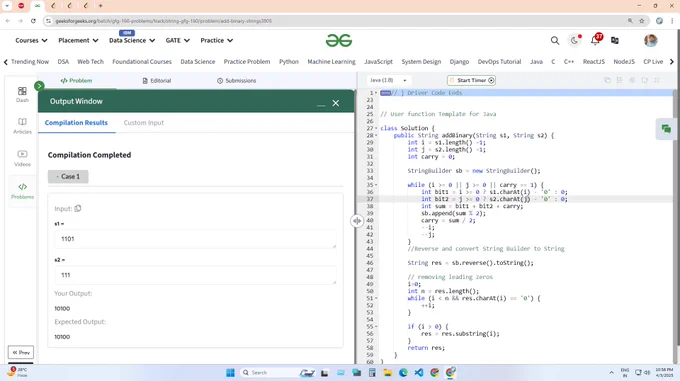Switch to the Problem tab

(x=76, y=81)
